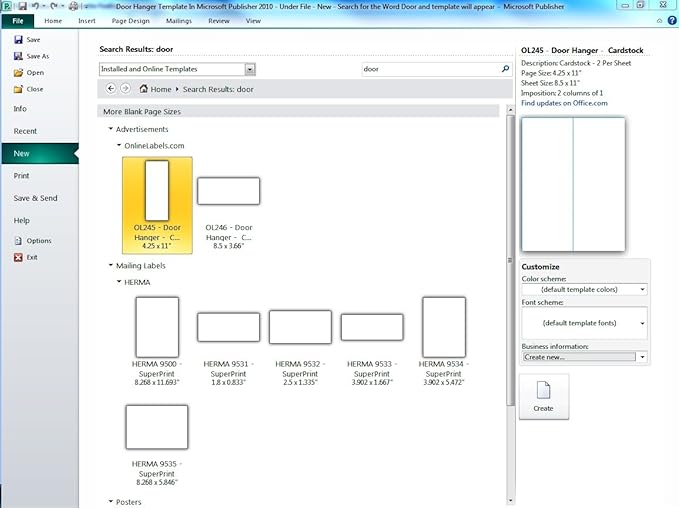Screen dimensions: 679x508
Task: Collapse the Mailing Labels section
Action: coord(110,266)
